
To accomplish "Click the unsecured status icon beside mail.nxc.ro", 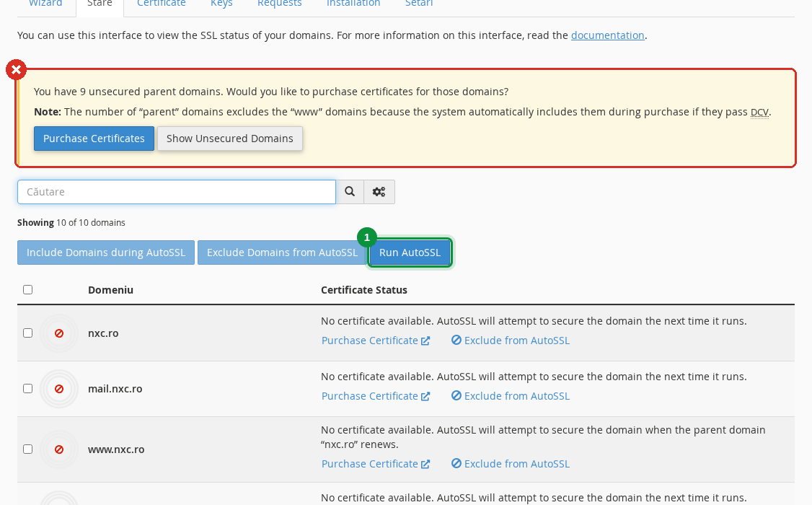I will click(x=59, y=388).
